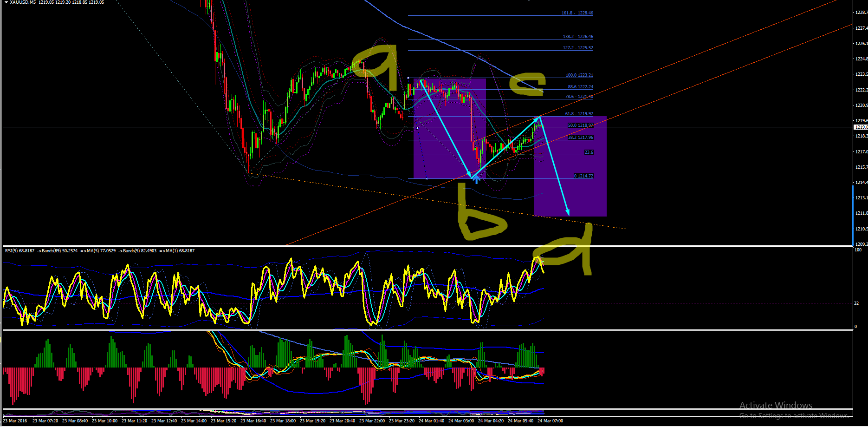Click the 38.2 1217.96 Fibonacci label
868x427 pixels.
click(x=580, y=138)
